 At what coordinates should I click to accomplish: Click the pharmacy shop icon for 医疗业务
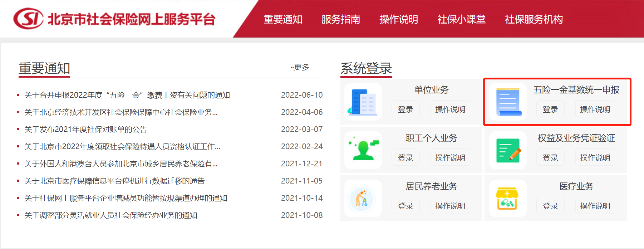tap(508, 199)
